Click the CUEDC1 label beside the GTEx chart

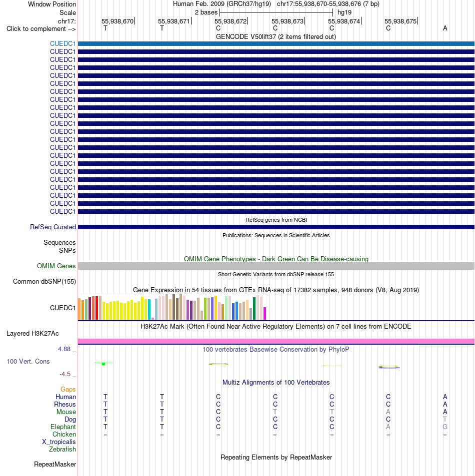click(x=62, y=308)
